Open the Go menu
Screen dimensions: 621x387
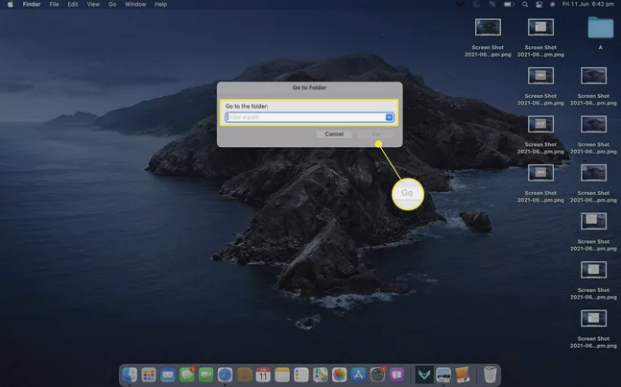point(112,4)
